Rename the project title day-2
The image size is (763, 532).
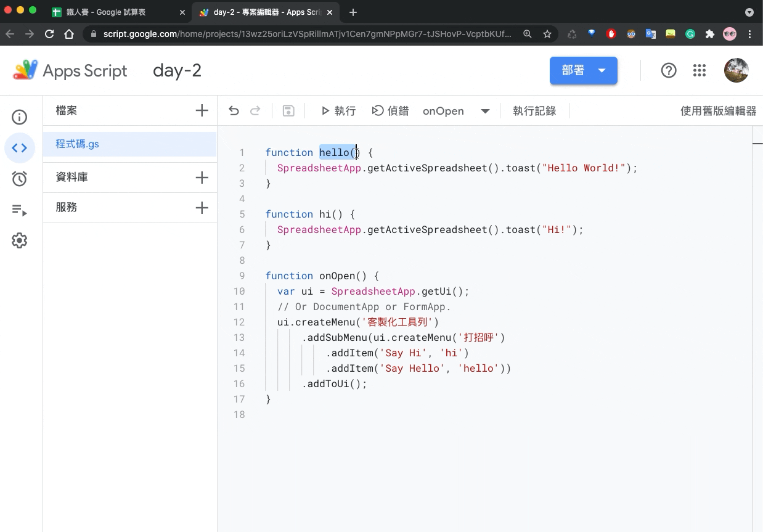tap(177, 71)
